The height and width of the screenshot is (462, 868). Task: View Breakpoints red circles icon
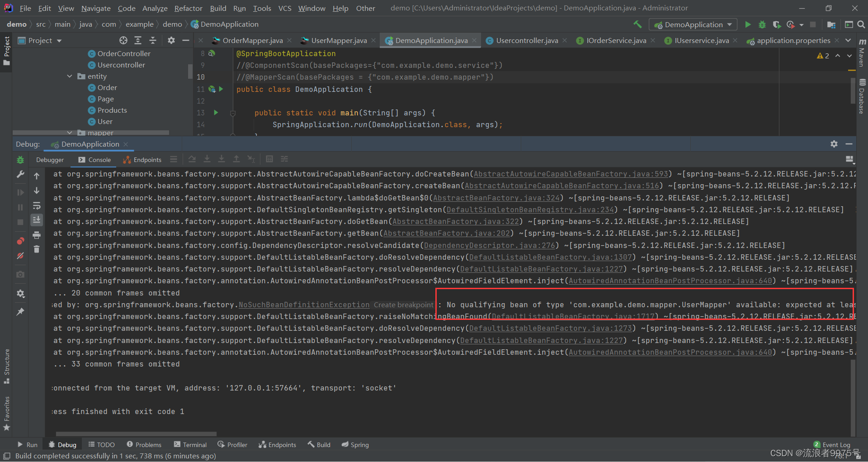(20, 241)
